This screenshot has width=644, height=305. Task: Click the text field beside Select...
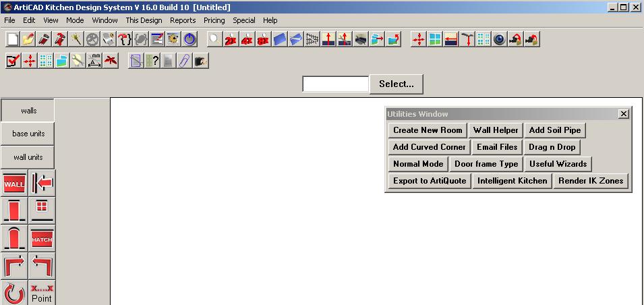tap(336, 84)
